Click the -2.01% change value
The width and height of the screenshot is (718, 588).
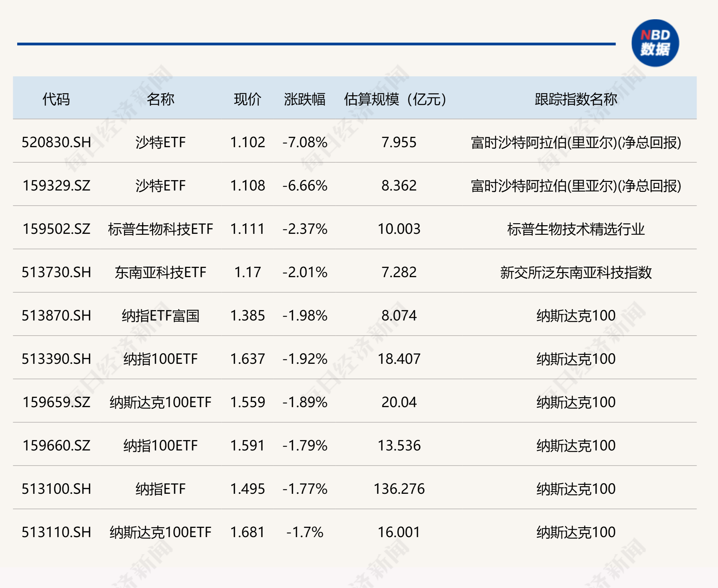pos(305,272)
